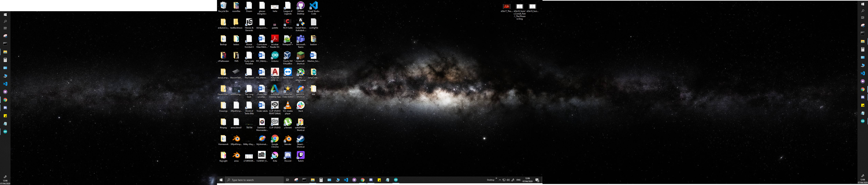This screenshot has width=868, height=185.
Task: Select the VLC media player icon
Action: pyautogui.click(x=287, y=106)
